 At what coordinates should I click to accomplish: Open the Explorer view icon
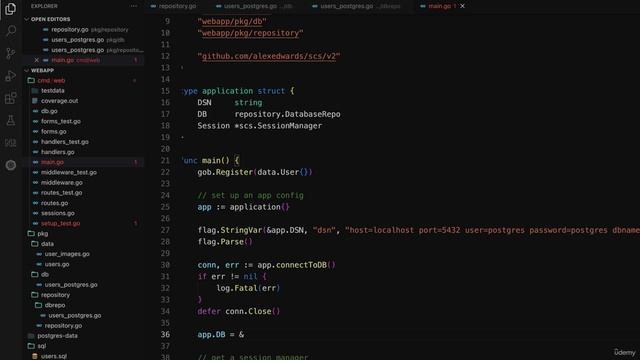pos(11,9)
